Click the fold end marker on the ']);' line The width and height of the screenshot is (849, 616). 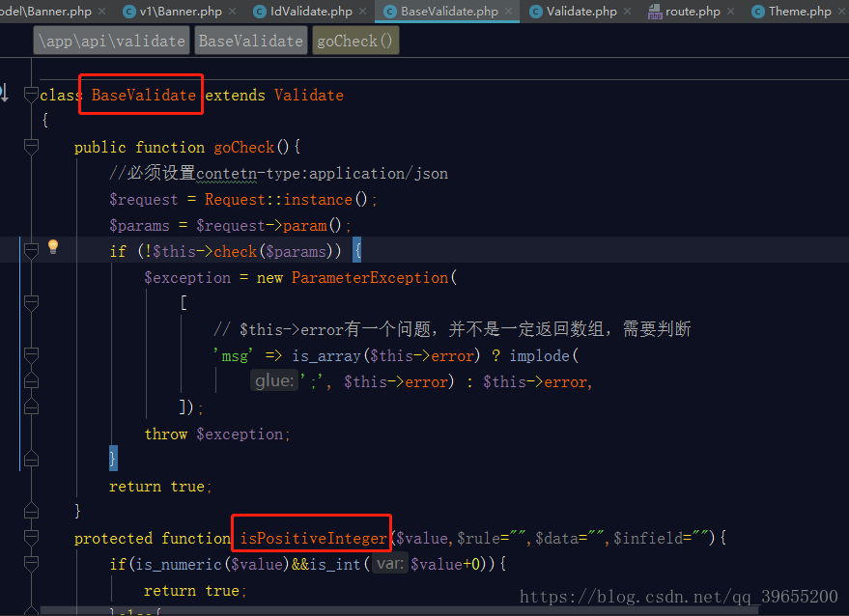[31, 407]
